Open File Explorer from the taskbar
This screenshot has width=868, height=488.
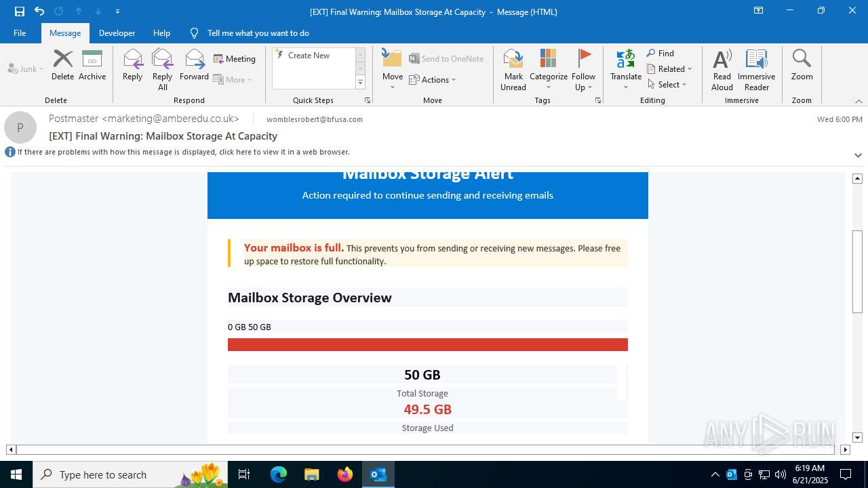[311, 474]
